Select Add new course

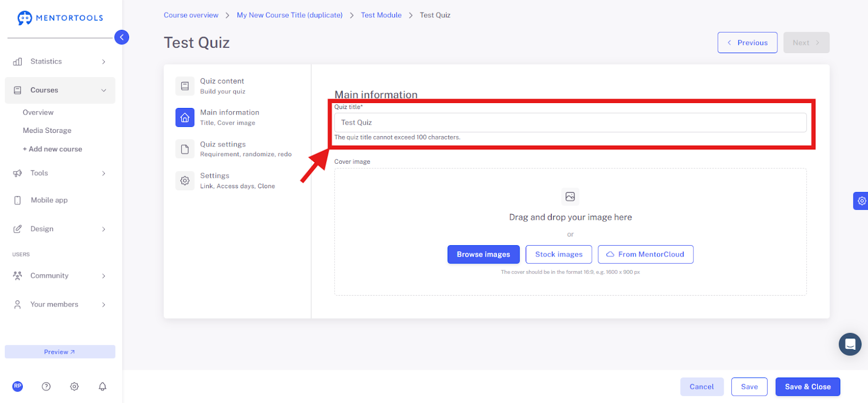point(53,149)
